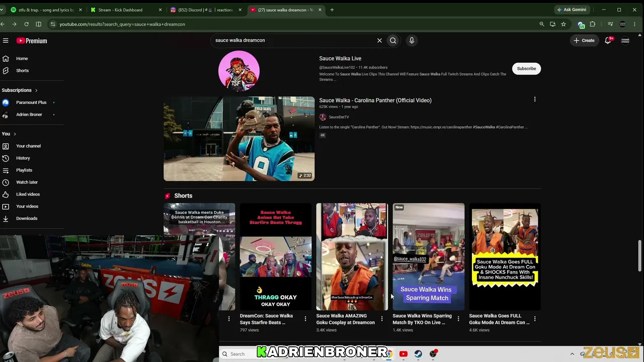Open SauceDatTV channel link
Screen dimensions: 644x362
coord(339,117)
